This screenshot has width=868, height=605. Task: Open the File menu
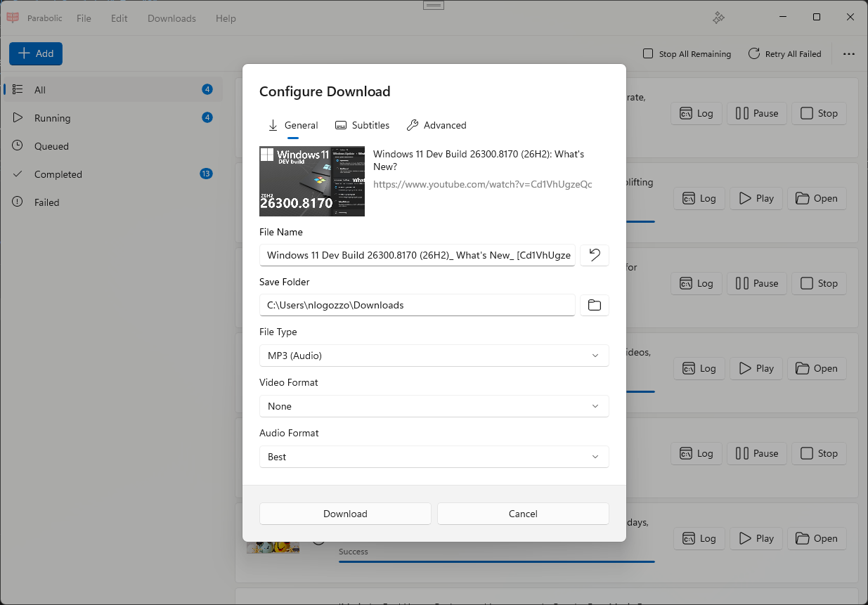[x=84, y=18]
